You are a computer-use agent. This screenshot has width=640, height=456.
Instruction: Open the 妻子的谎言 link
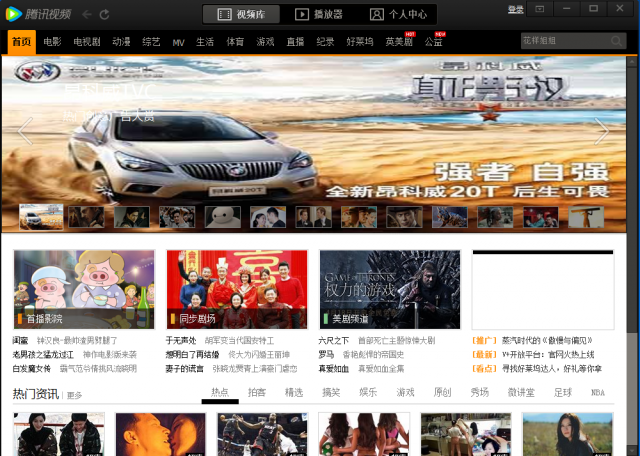click(185, 369)
